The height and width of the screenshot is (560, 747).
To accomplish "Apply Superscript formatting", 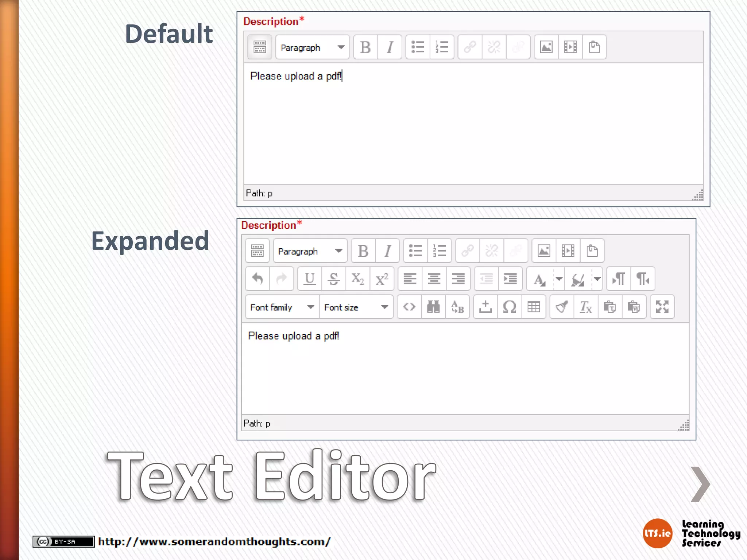I will click(382, 279).
